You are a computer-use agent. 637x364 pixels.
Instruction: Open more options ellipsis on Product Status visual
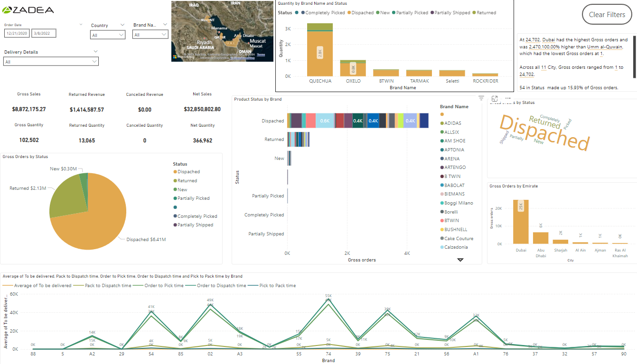[x=508, y=98]
